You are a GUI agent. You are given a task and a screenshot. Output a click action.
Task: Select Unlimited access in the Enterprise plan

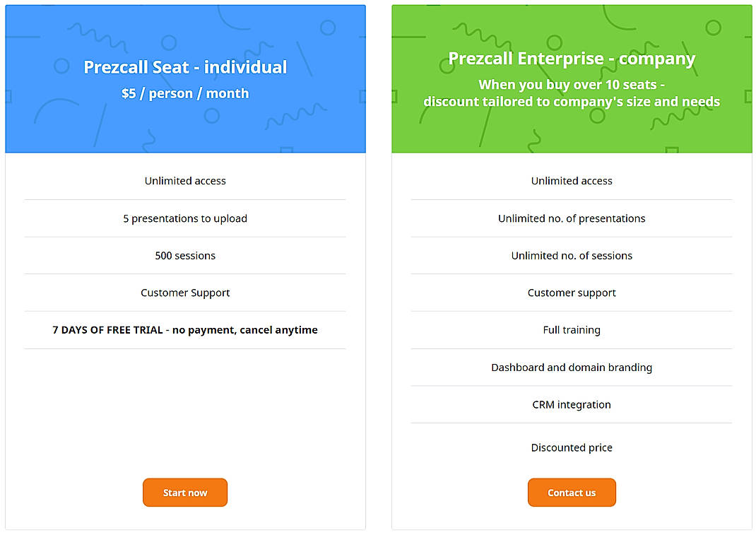[572, 181]
